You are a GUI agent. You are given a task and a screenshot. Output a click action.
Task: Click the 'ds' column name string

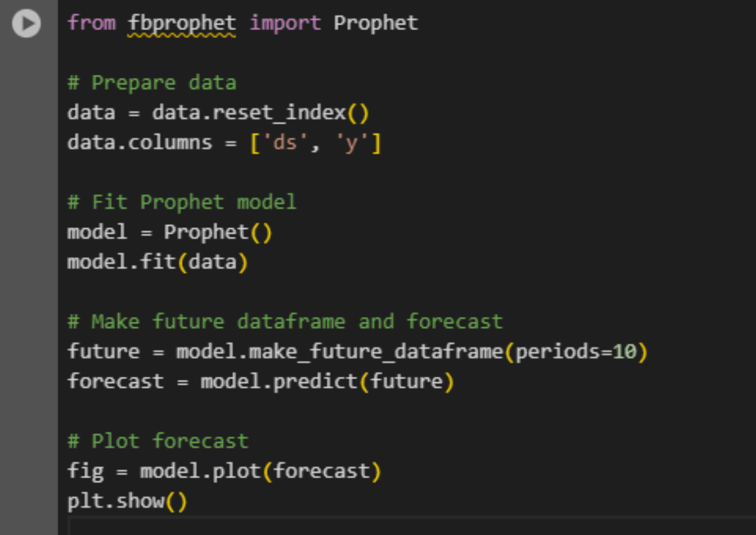(285, 143)
